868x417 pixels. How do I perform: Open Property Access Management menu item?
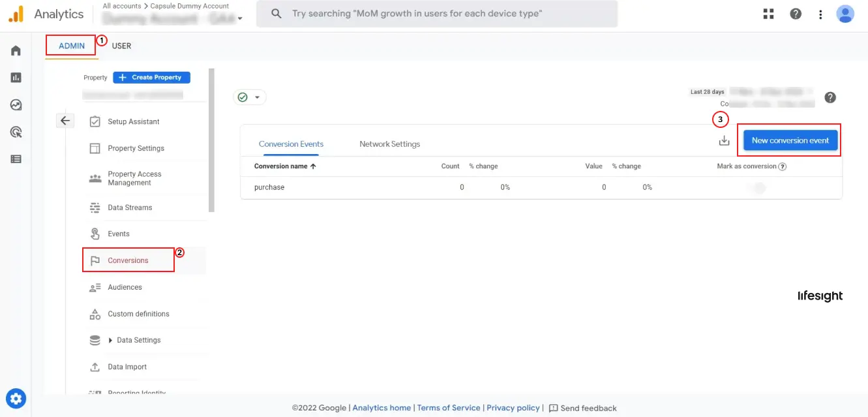click(134, 178)
